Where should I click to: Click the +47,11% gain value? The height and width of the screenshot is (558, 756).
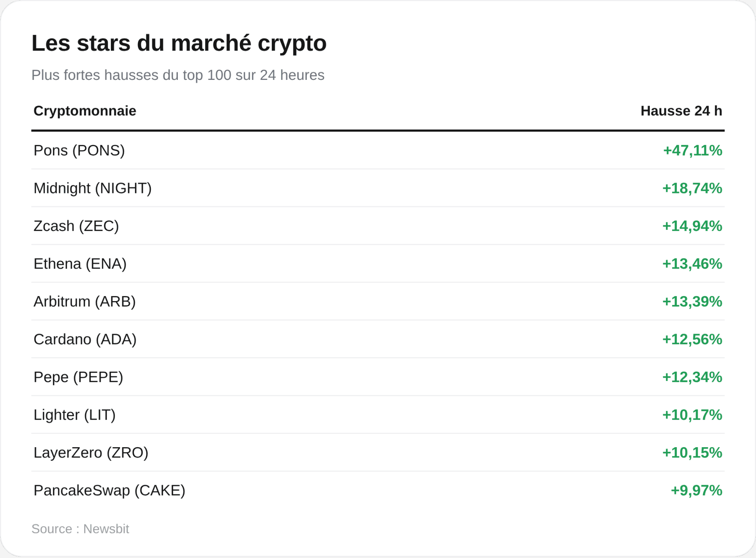(692, 150)
